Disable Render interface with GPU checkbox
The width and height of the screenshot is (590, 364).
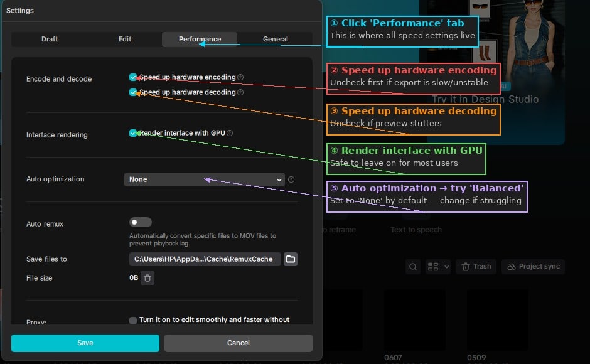pos(133,133)
